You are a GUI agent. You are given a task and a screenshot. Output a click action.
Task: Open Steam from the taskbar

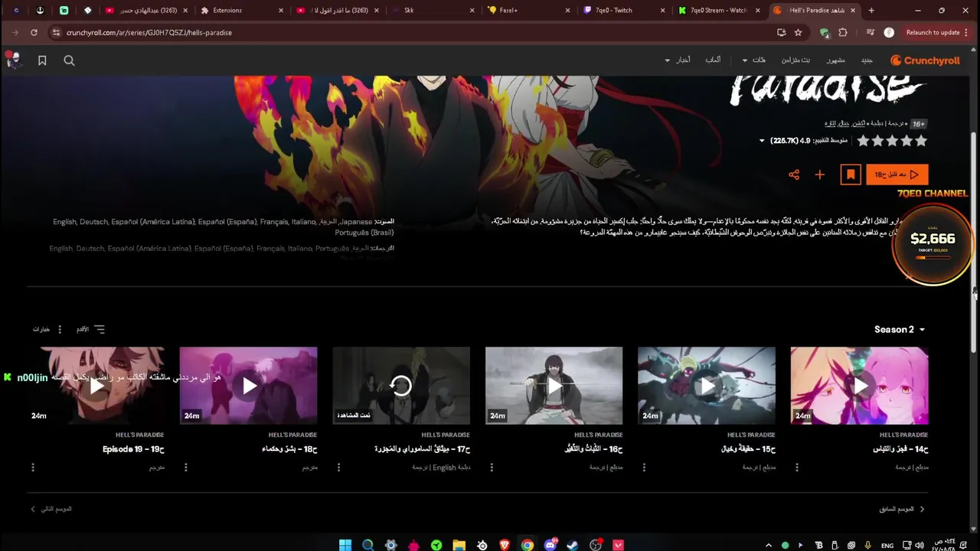[573, 545]
